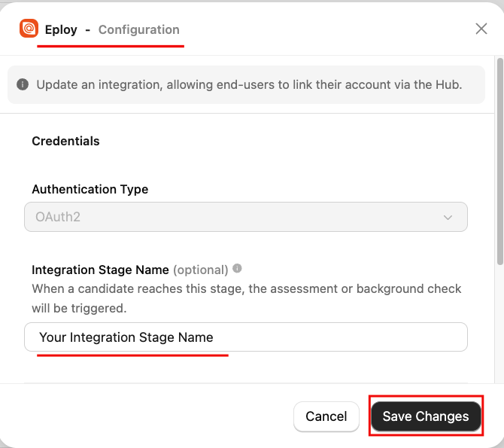Click the Integration Stage Name label

pos(100,270)
